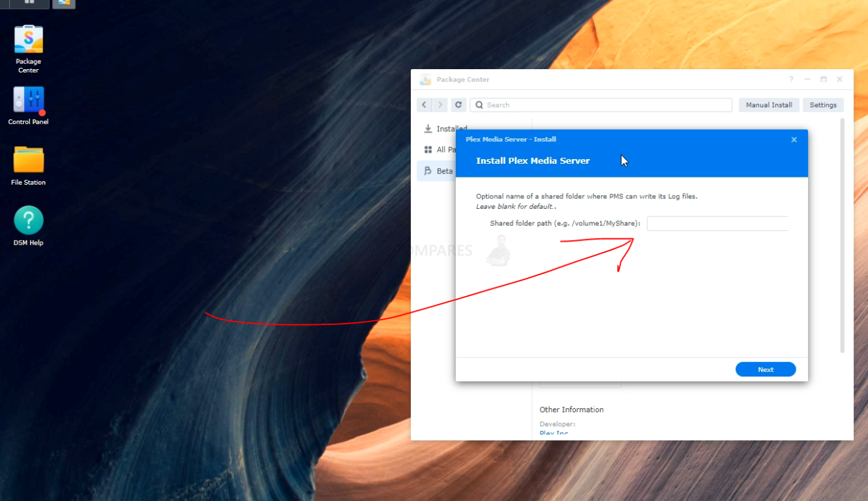868x501 pixels.
Task: Minimize the Package Center window
Action: pos(807,79)
